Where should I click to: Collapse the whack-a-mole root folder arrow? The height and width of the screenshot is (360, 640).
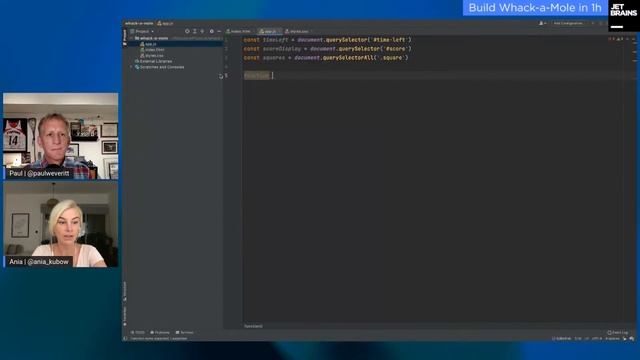pos(131,38)
